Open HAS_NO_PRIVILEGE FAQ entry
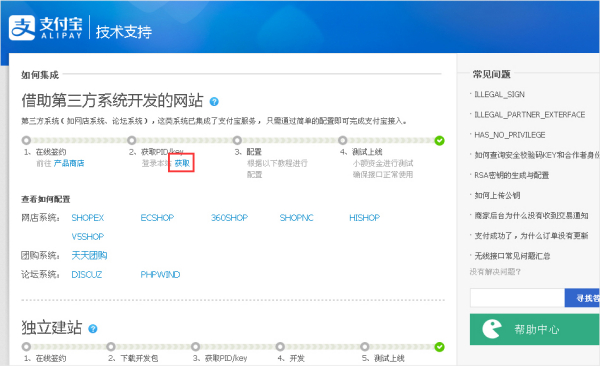 (510, 135)
